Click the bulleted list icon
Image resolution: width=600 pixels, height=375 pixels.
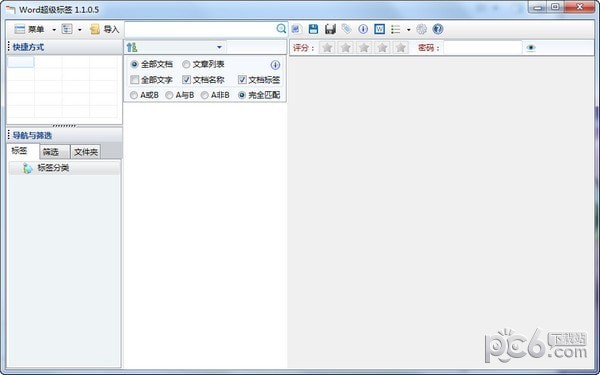tap(396, 29)
